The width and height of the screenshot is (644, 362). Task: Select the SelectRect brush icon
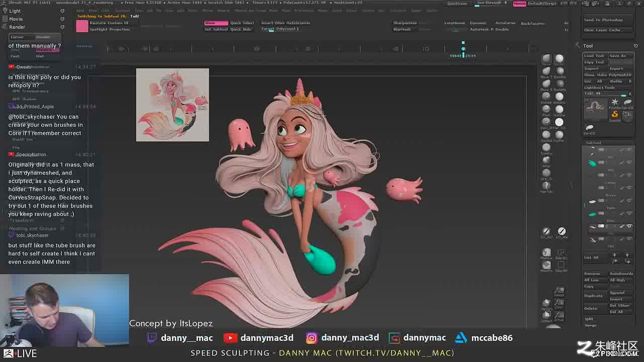[561, 265]
